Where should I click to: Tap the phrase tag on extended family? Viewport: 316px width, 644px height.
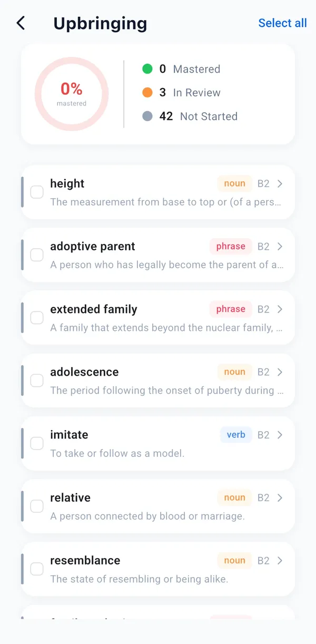click(x=231, y=309)
